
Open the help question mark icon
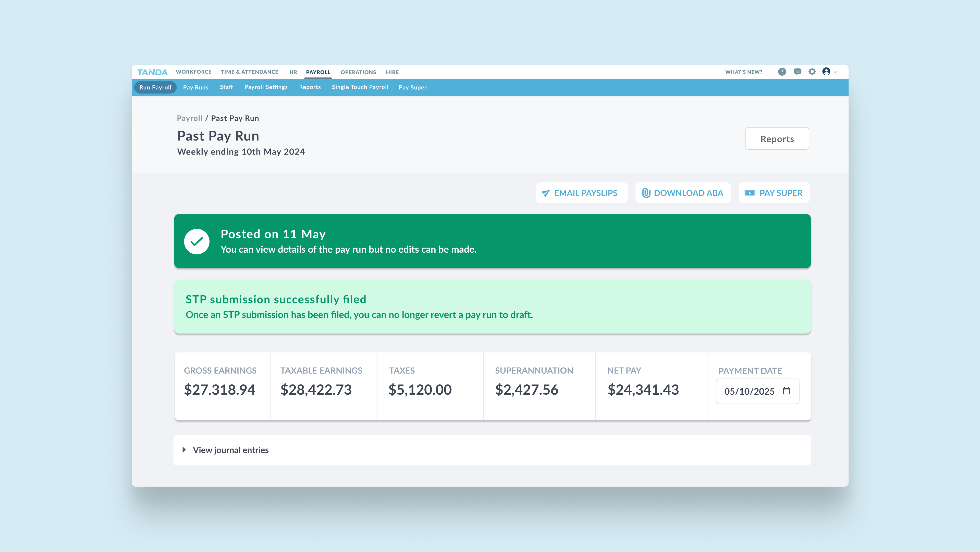(x=782, y=72)
